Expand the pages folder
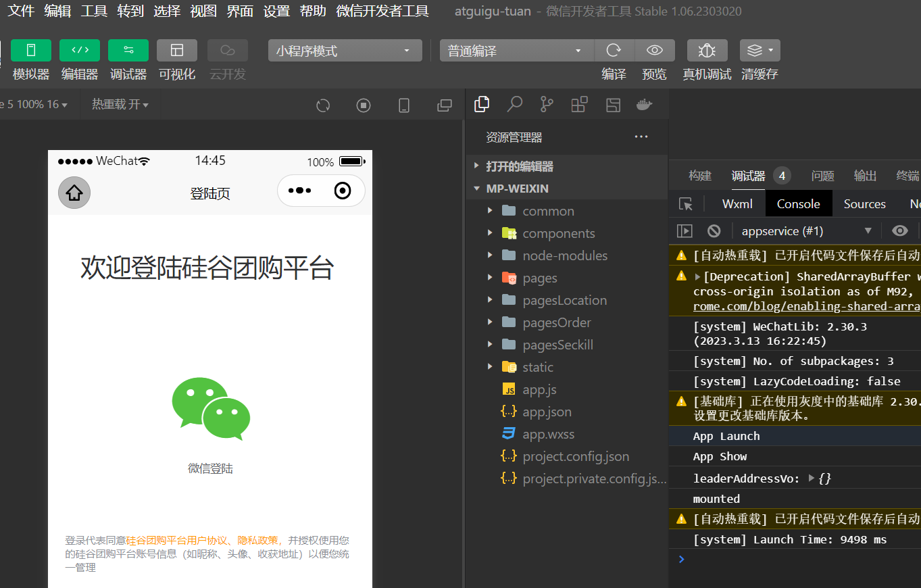Screen dimensions: 921x588 tap(539, 278)
